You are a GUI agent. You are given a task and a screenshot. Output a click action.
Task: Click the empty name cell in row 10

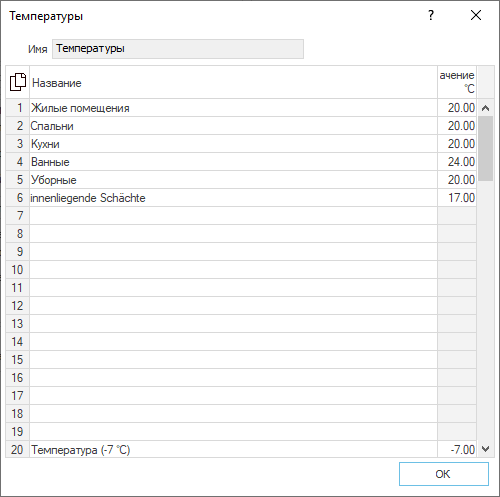coord(233,270)
